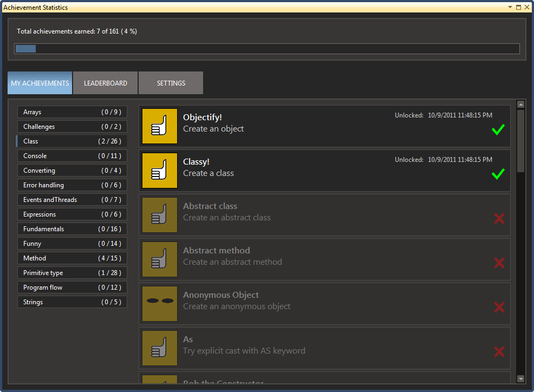This screenshot has height=392, width=534.
Task: Select the Funny achievements category
Action: [x=72, y=244]
